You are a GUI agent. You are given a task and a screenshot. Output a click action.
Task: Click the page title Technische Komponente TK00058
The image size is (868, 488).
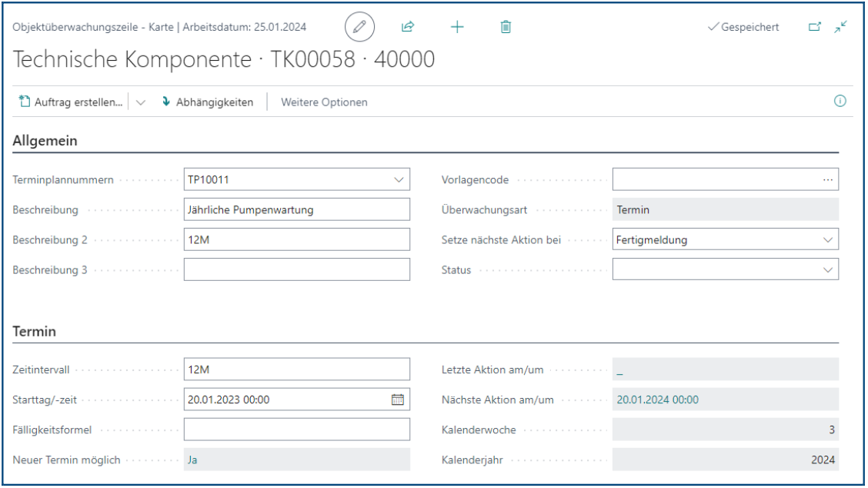pos(224,59)
